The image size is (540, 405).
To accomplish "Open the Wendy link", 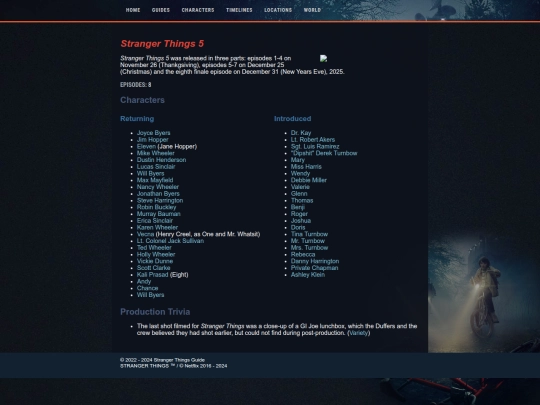I will (300, 174).
